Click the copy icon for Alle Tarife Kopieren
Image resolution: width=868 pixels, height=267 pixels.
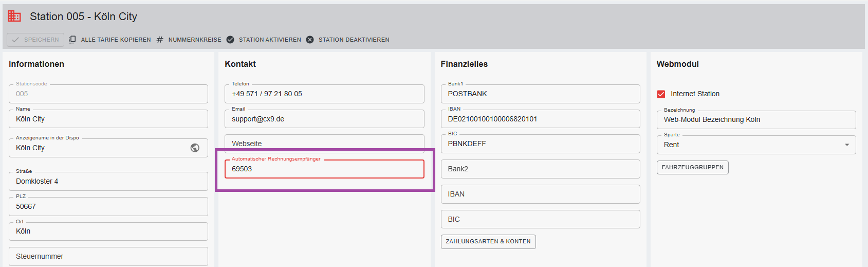(x=72, y=40)
